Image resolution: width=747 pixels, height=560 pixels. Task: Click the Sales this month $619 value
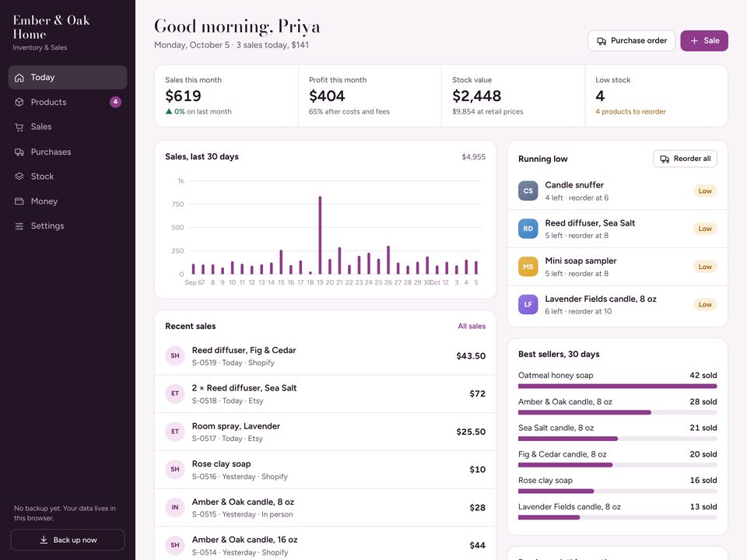[183, 96]
